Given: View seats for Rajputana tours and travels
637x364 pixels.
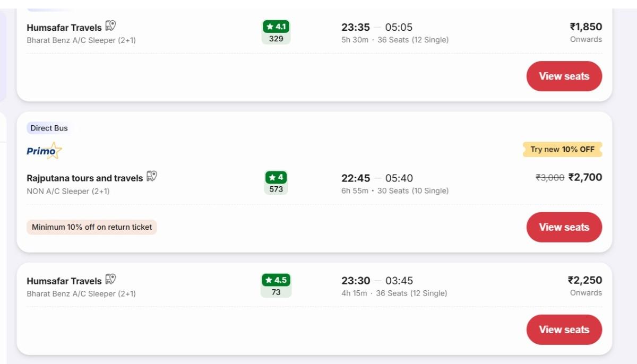Looking at the screenshot, I should (x=564, y=227).
